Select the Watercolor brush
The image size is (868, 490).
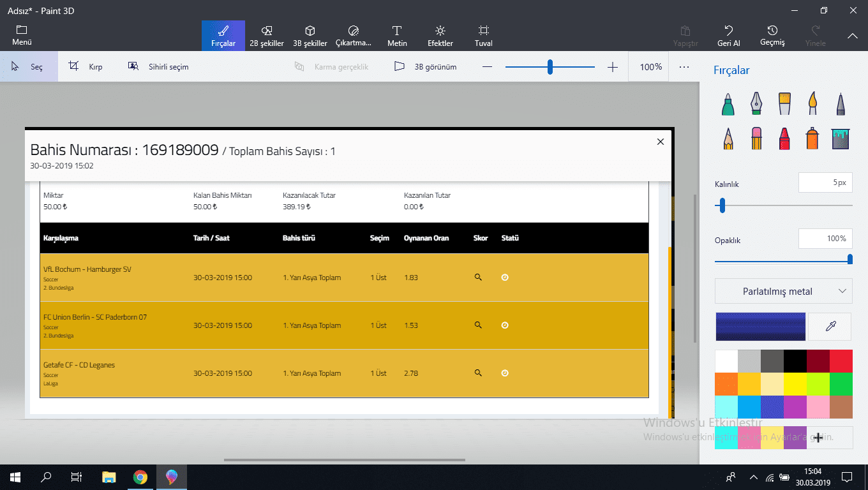(x=812, y=104)
